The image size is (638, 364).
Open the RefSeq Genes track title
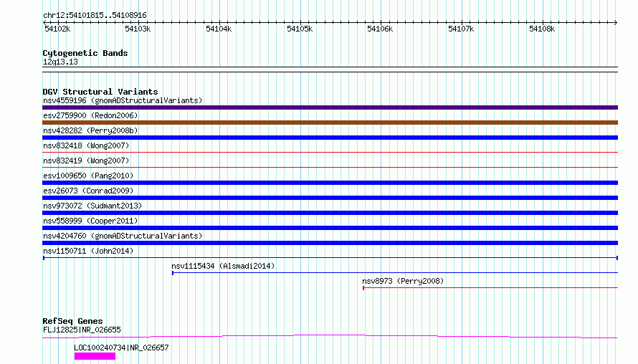click(72, 321)
